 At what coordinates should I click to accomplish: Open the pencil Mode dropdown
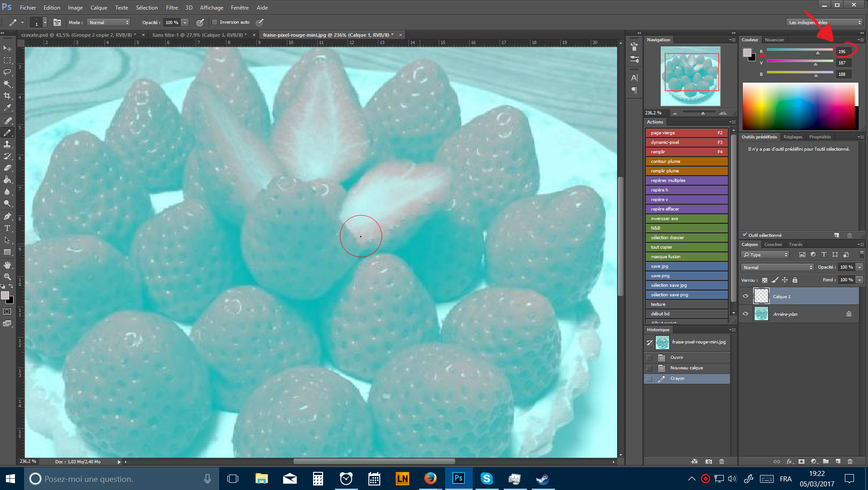click(x=109, y=22)
